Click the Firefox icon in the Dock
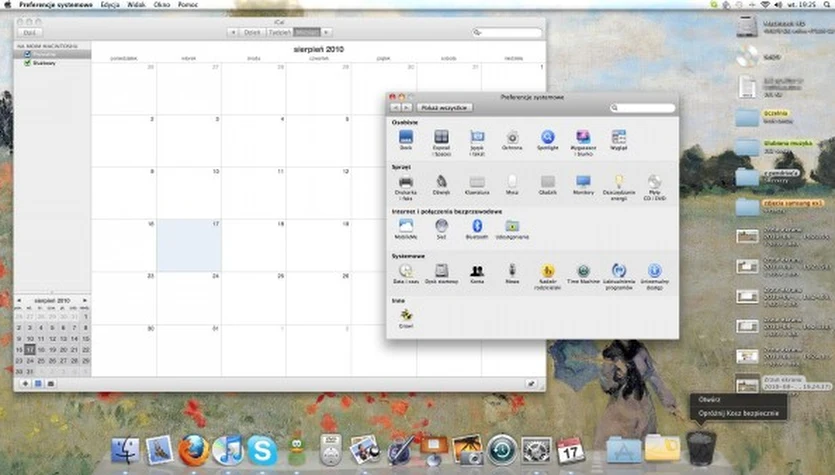Image resolution: width=835 pixels, height=475 pixels. pyautogui.click(x=193, y=450)
